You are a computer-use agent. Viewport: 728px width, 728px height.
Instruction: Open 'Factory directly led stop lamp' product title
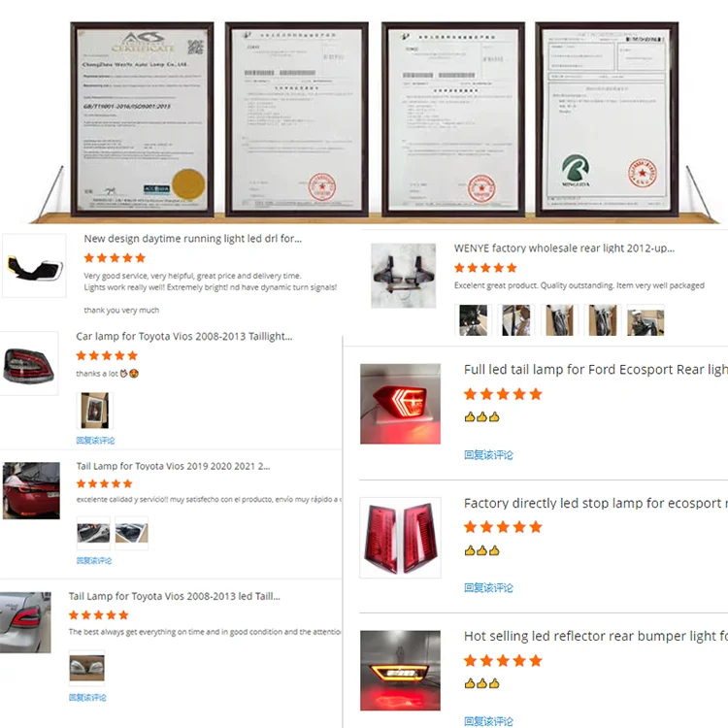(x=596, y=503)
